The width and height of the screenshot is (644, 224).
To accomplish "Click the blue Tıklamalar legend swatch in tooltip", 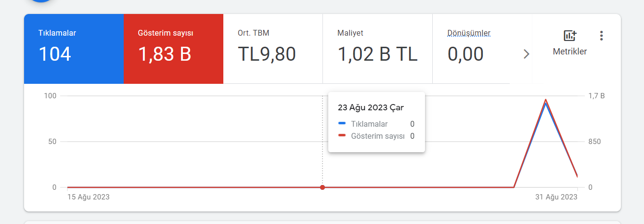I will click(x=342, y=124).
